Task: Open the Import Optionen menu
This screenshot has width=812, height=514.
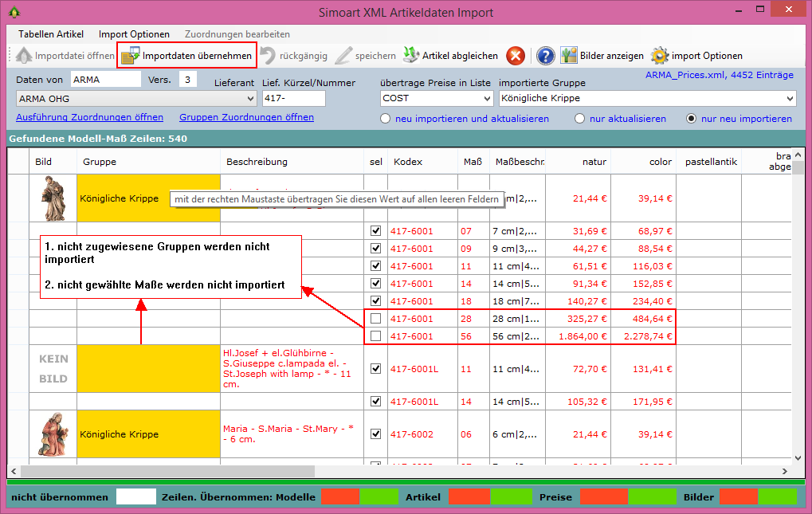Action: point(134,34)
